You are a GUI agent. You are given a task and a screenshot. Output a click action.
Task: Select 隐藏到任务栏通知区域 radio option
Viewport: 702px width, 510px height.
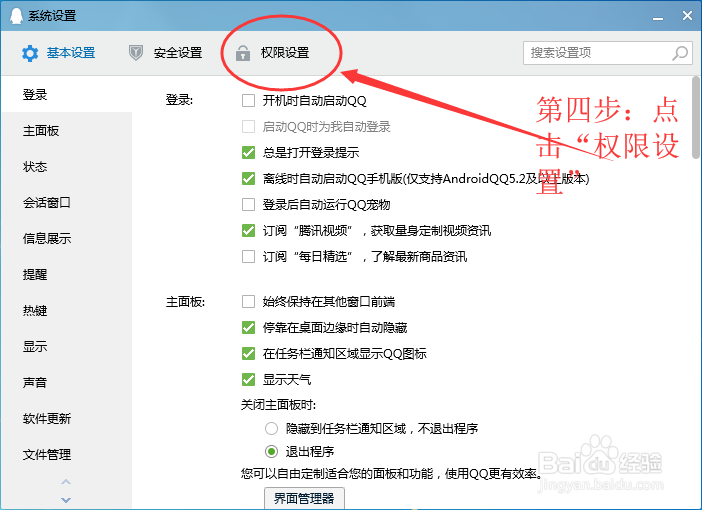(271, 429)
